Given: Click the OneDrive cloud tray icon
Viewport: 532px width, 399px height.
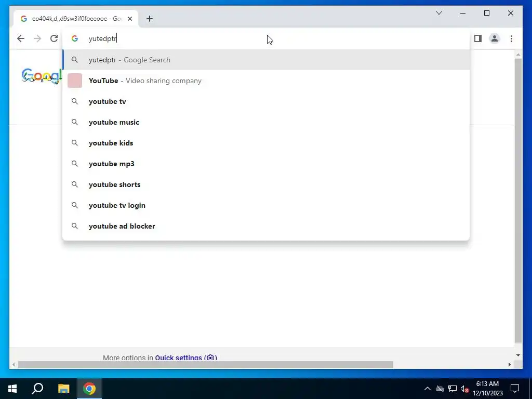Looking at the screenshot, I should pos(440,389).
